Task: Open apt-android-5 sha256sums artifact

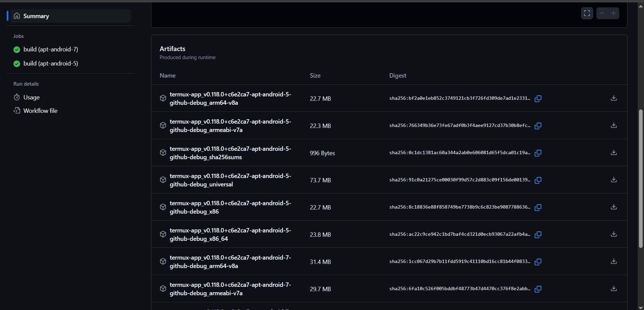Action: 230,153
